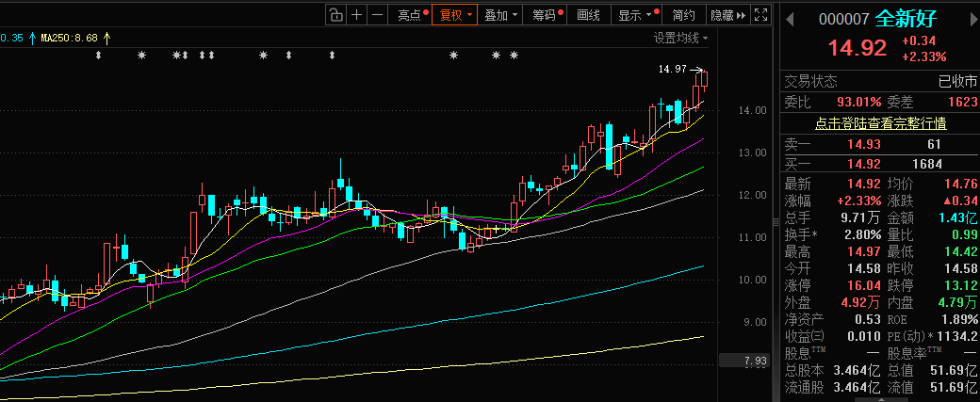Click the leftmost event marker above the chart
The height and width of the screenshot is (402, 980).
pos(98,56)
